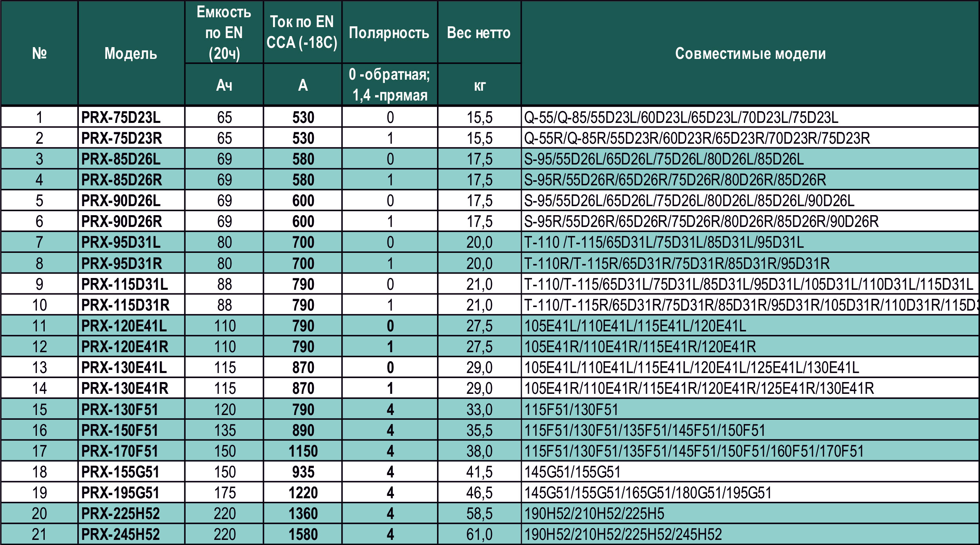Screen dimensions: 980x545
Task: Select model cell PRX-130E41L
Action: [x=131, y=367]
